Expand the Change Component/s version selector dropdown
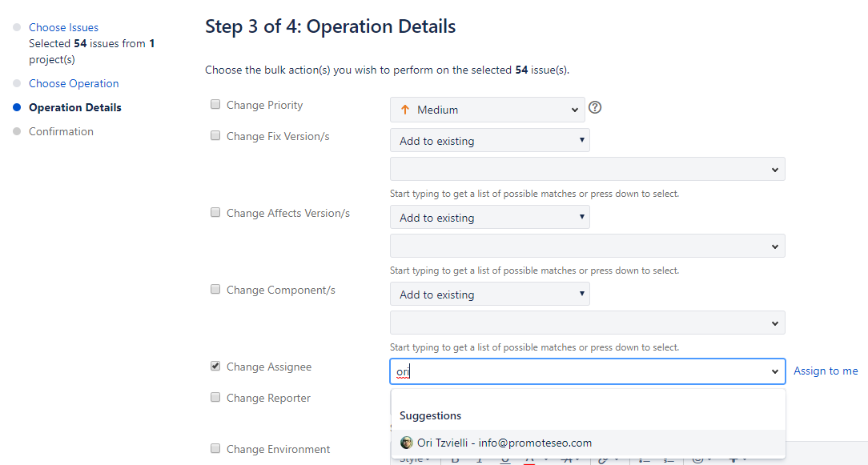 click(587, 323)
